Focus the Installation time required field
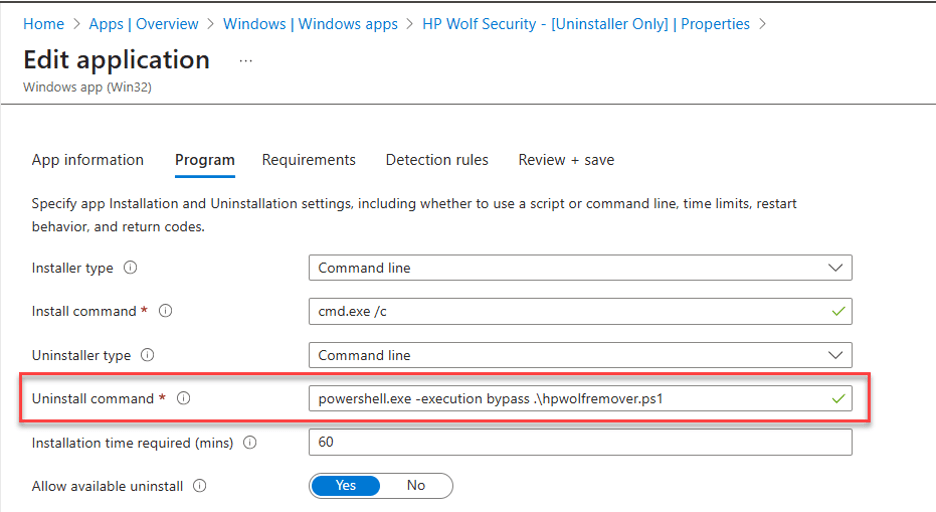The height and width of the screenshot is (512, 936). 580,442
